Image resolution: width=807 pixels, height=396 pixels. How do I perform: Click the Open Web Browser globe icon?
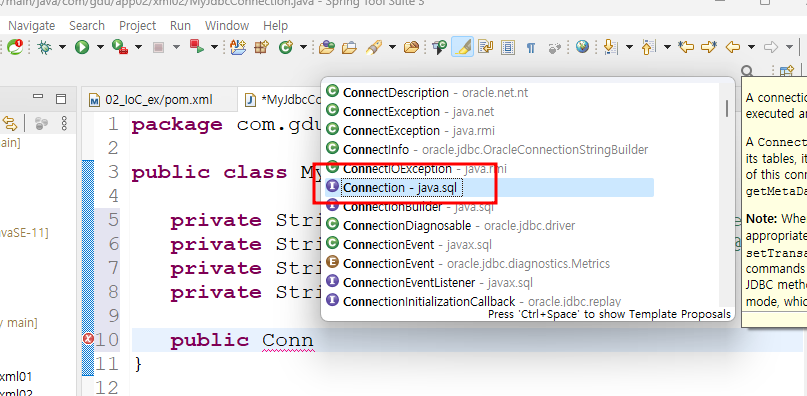tap(582, 47)
